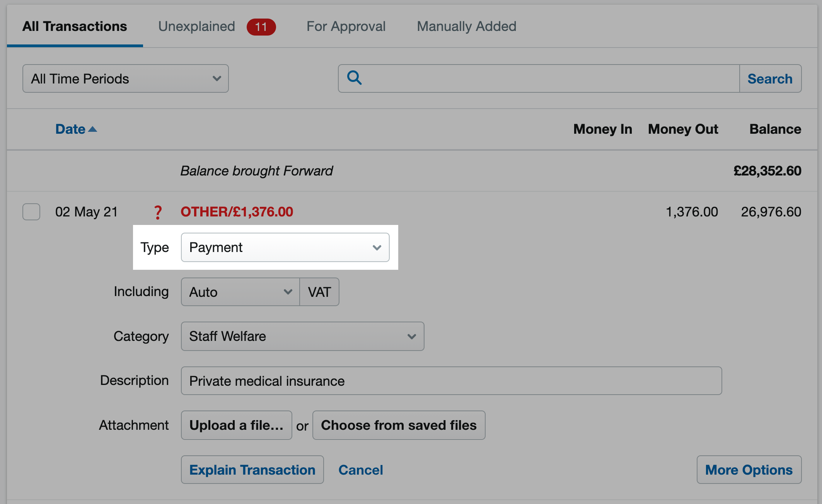Click into the Description text field

(x=452, y=381)
